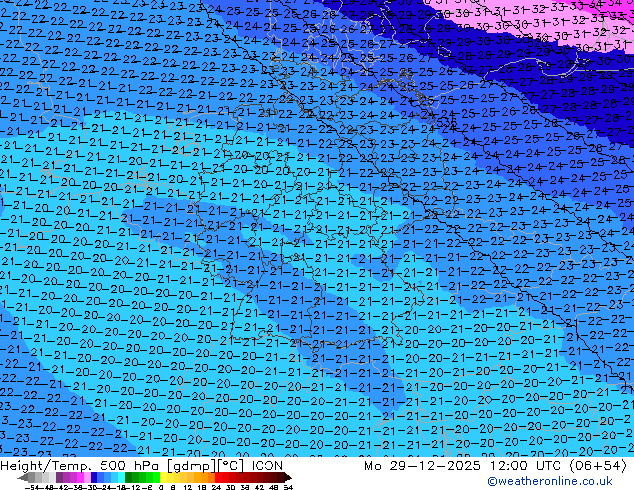This screenshot has width=634, height=490.
Task: Click the 24 label under color scale
Action: coord(216,488)
